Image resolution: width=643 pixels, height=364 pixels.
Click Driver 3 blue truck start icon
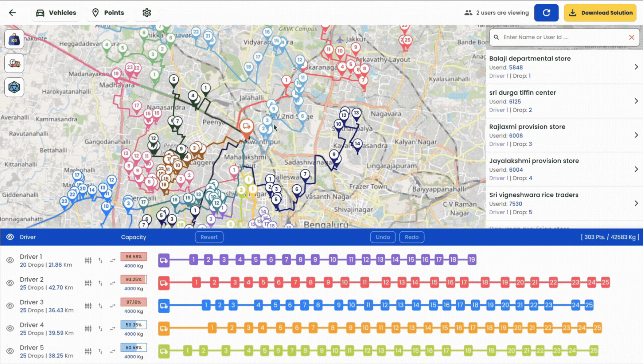(x=164, y=305)
